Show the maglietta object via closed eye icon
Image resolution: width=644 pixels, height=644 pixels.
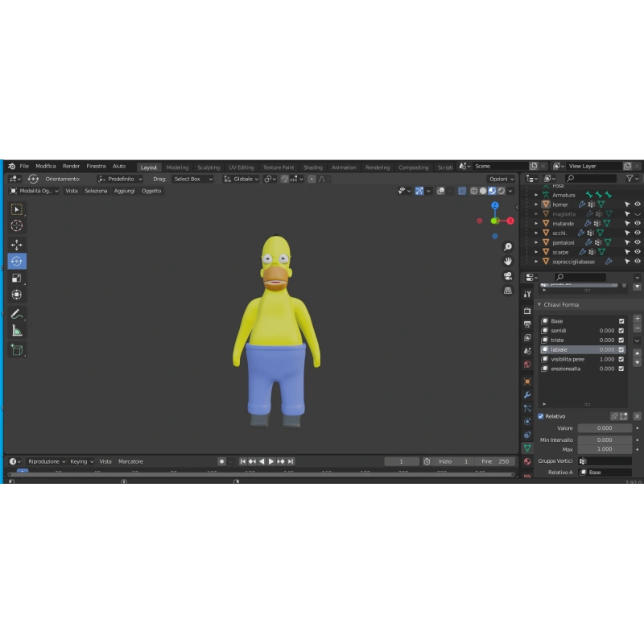(x=638, y=214)
